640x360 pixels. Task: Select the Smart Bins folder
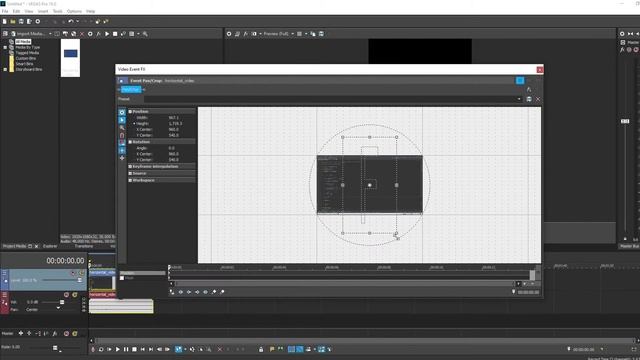click(24, 64)
